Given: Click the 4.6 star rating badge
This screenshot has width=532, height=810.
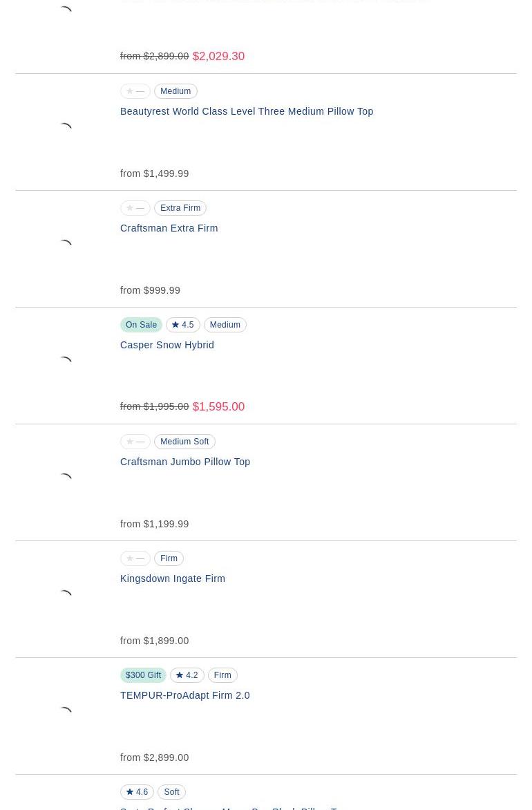Looking at the screenshot, I should click(x=137, y=792).
